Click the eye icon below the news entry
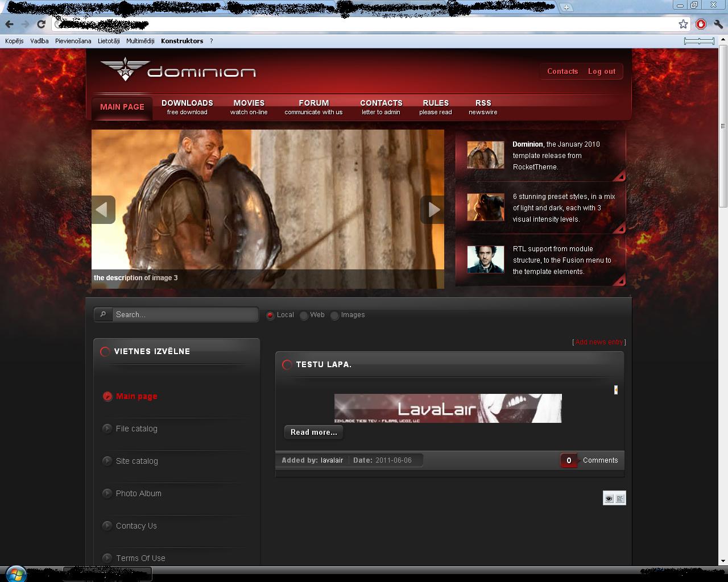This screenshot has width=728, height=582. click(609, 498)
